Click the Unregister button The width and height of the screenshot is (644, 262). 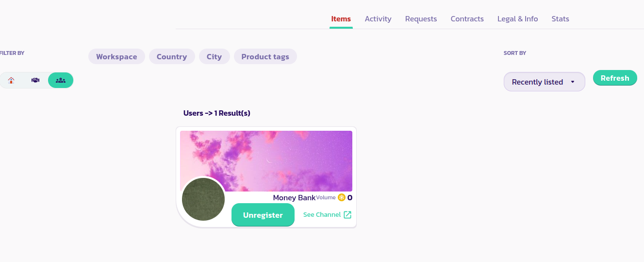point(263,215)
